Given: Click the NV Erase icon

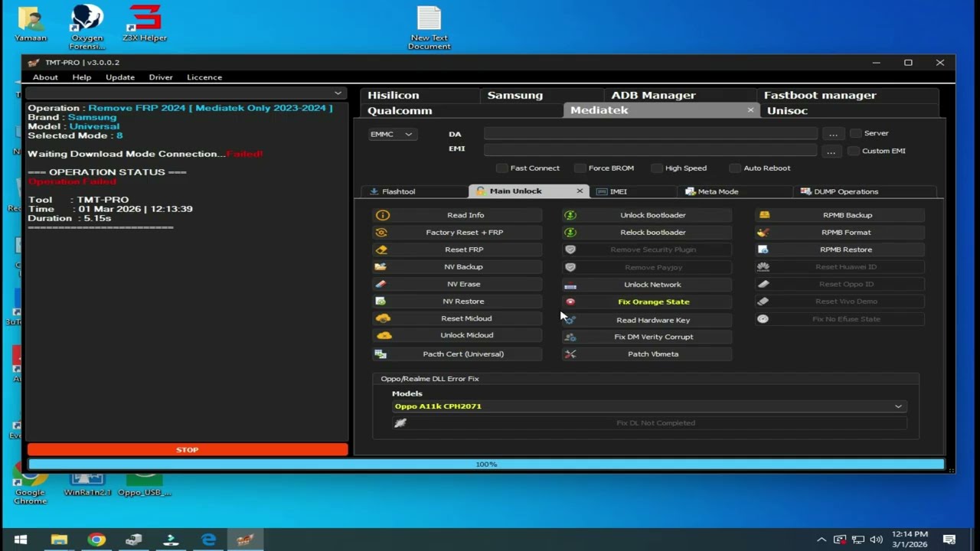Looking at the screenshot, I should [381, 284].
